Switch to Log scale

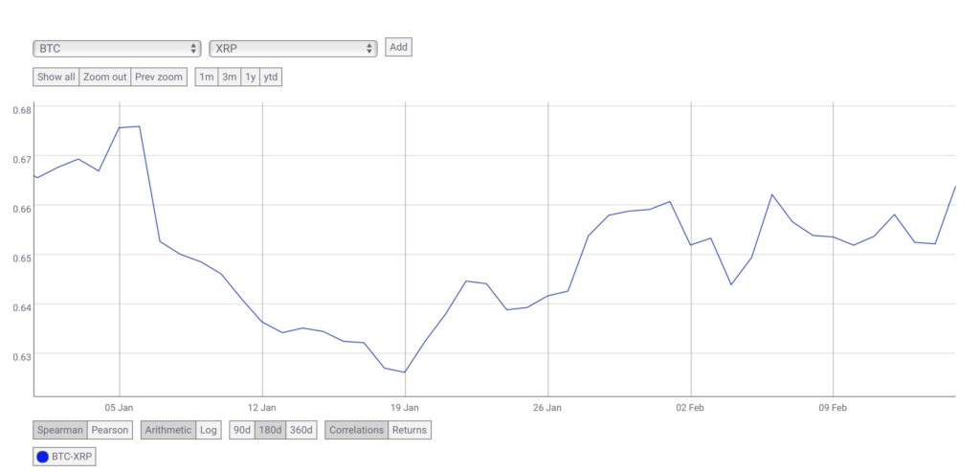(208, 430)
